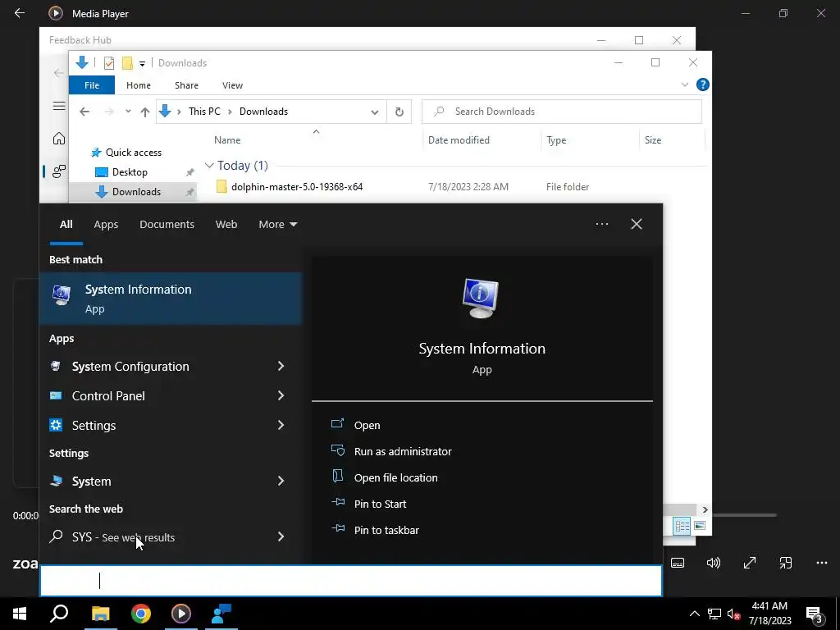Open the Home ribbon tab in Explorer
The width and height of the screenshot is (840, 630).
138,85
